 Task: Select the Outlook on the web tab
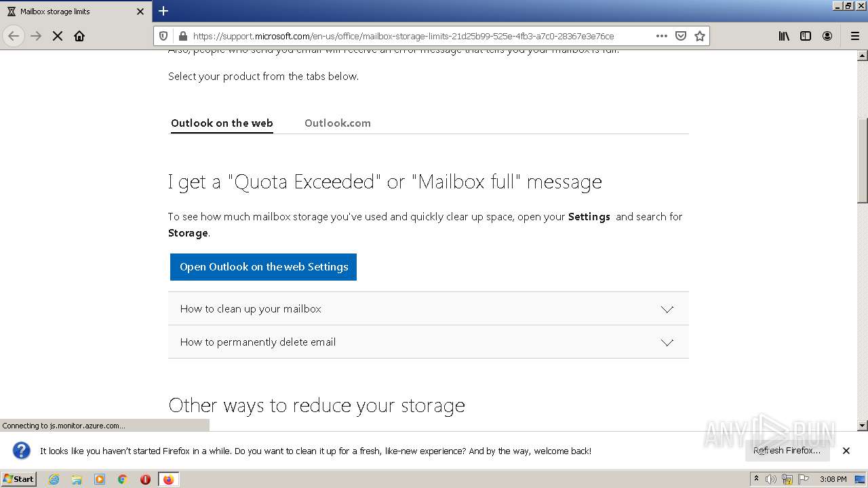[222, 123]
